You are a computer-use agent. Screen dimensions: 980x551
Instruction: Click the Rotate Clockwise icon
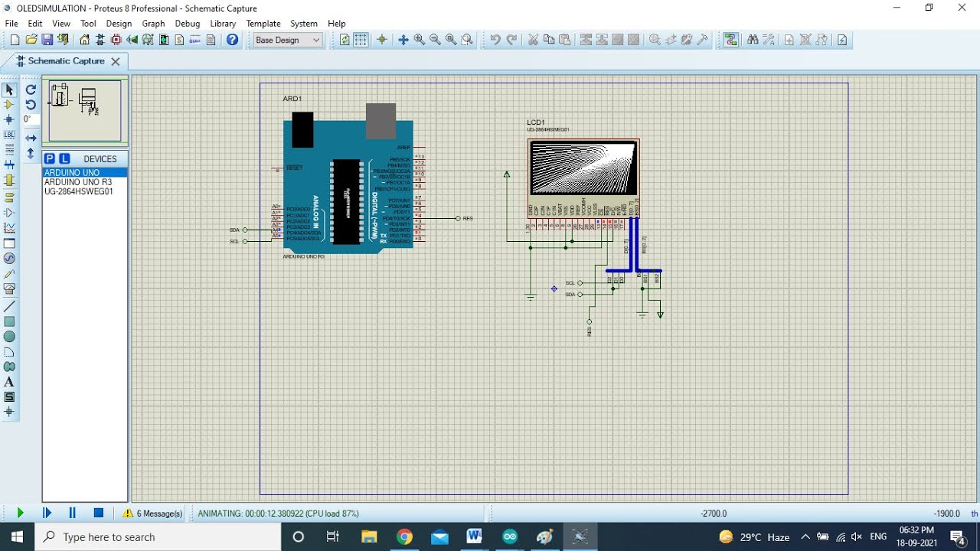click(x=31, y=90)
